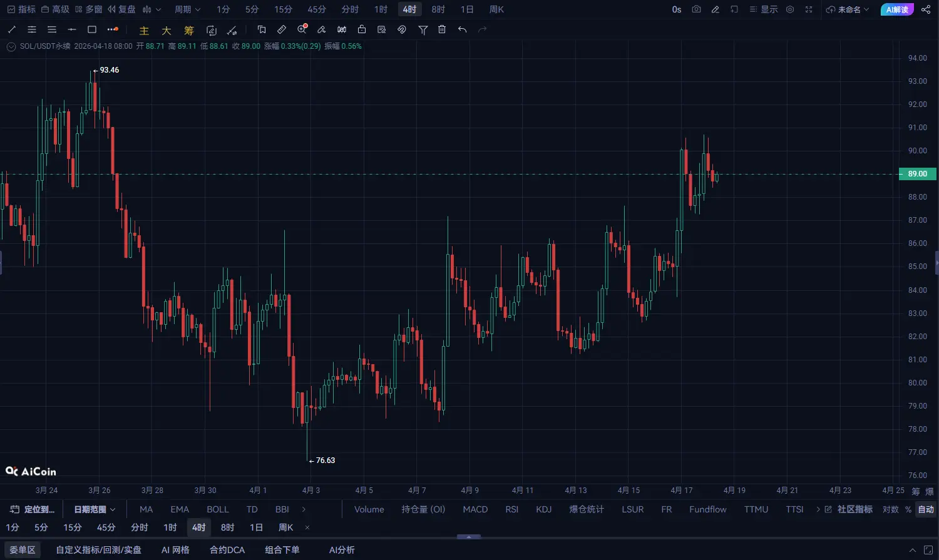
Task: Maximize the bottom panel with square icon
Action: point(930,550)
